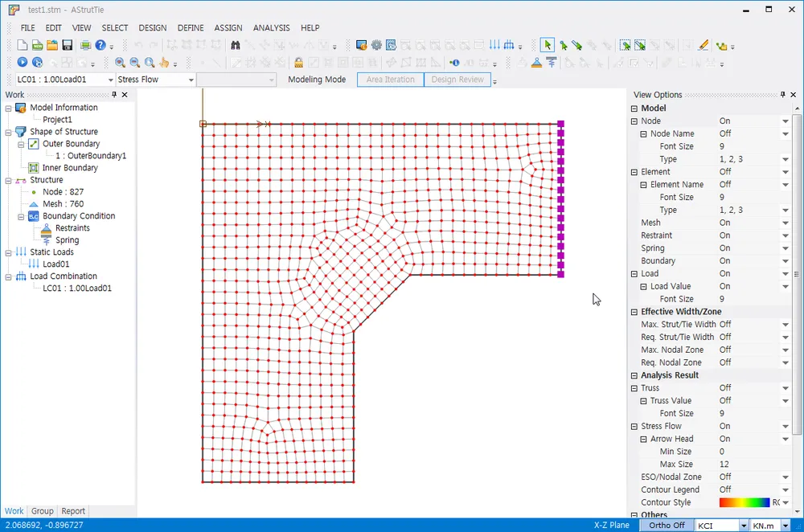Click the run-with-settings play gear icon
This screenshot has height=532, width=804.
coord(37,62)
